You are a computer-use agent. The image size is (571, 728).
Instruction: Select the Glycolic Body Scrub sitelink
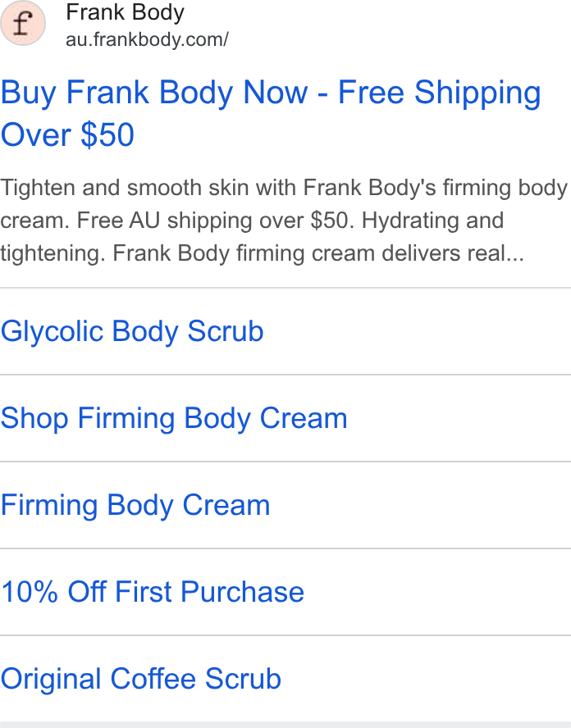pyautogui.click(x=132, y=331)
